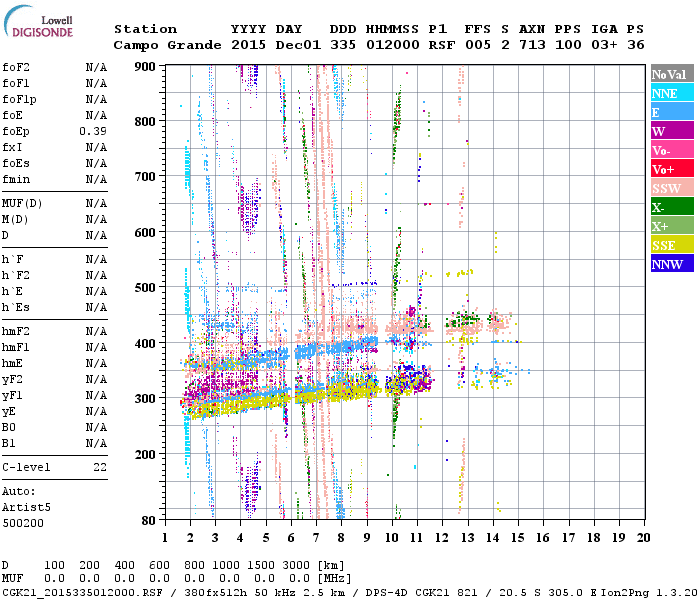
Task: Click the year 2015 in header
Action: (248, 45)
